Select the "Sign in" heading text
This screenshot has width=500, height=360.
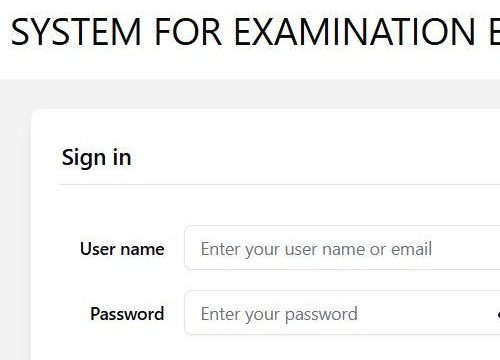tap(96, 158)
